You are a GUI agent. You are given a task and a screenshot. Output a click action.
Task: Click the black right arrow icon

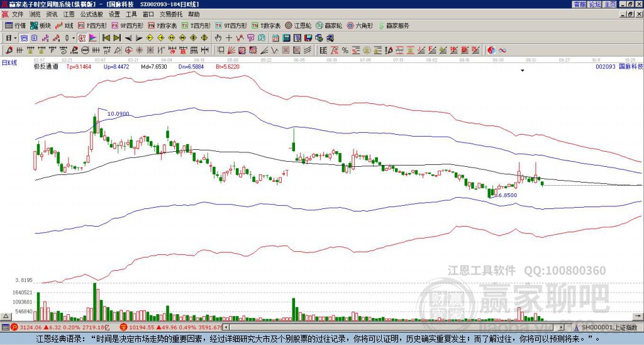coord(139,38)
